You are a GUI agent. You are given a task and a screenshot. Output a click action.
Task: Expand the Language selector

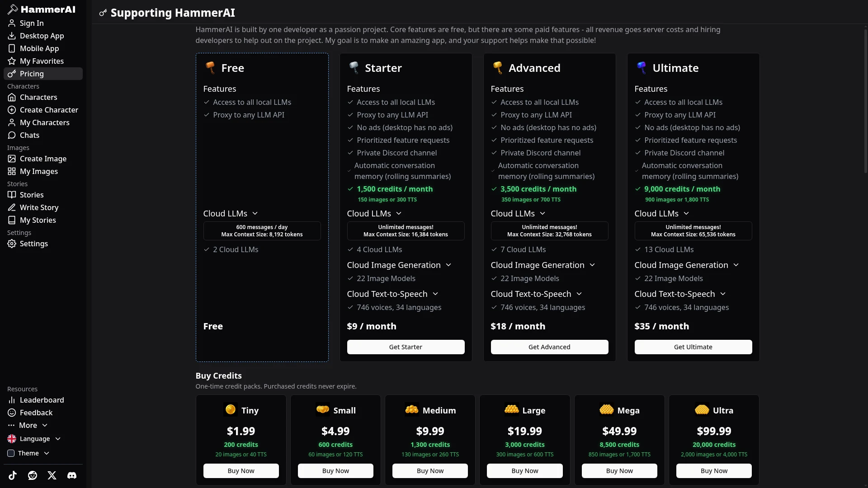pyautogui.click(x=34, y=439)
